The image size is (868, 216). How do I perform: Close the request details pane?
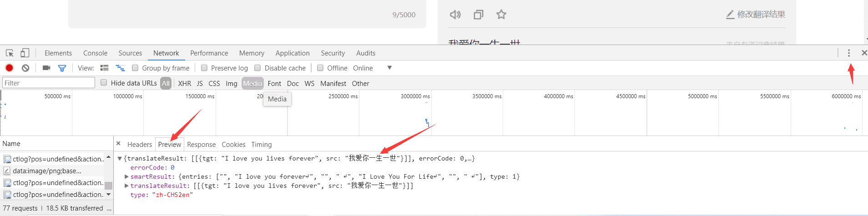118,143
